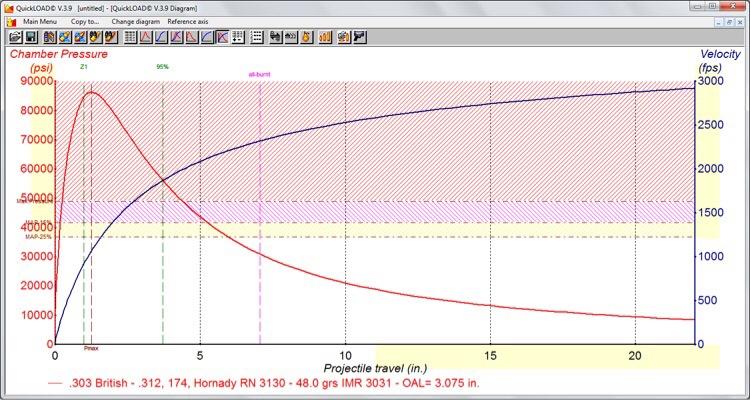Click the grid icon with plus and minus

pos(238,37)
